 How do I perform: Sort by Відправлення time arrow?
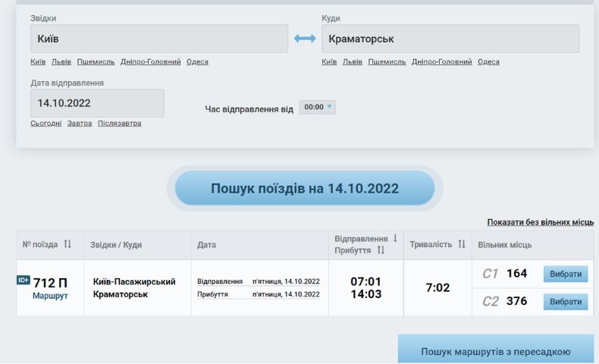(x=395, y=238)
